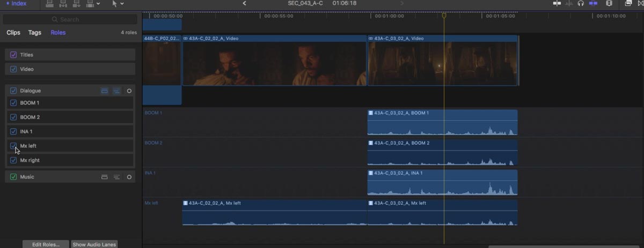Select the 43A-C_02_02_A Mx left audio clip

274,213
